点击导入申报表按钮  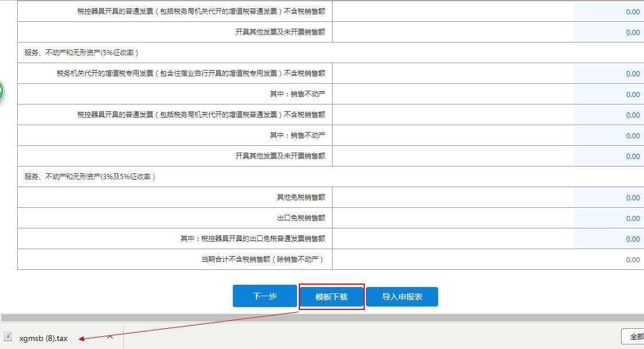tap(402, 296)
